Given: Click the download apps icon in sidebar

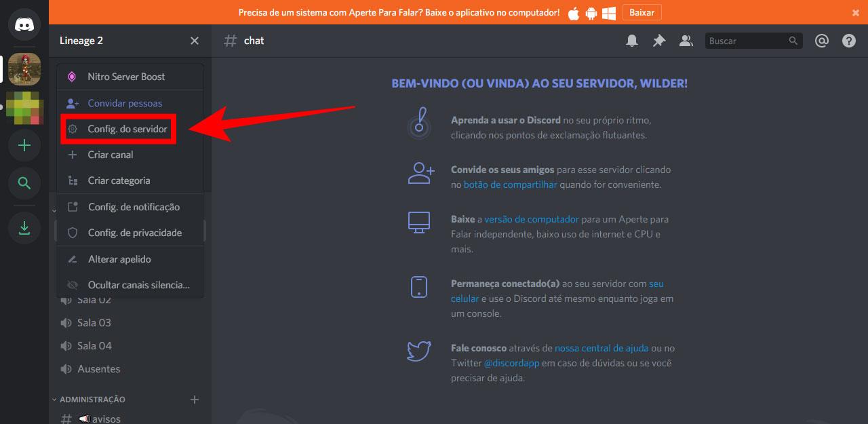Looking at the screenshot, I should [x=24, y=228].
